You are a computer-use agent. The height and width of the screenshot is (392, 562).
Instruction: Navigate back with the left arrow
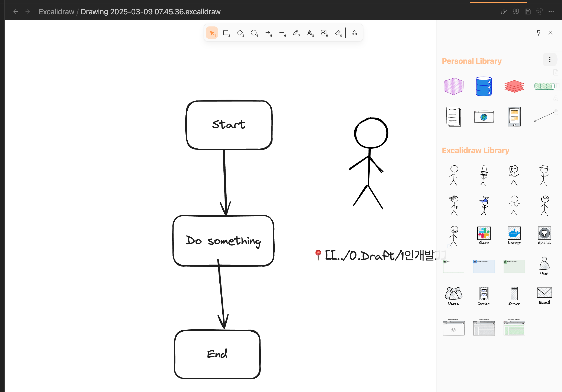(16, 12)
